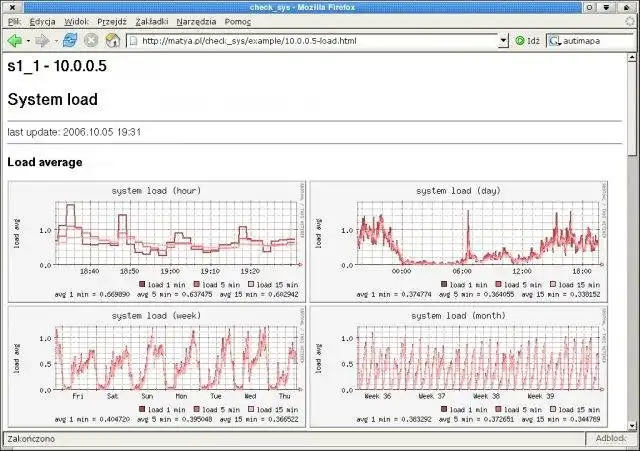This screenshot has height=451, width=640.
Task: Click the system load (week) graph
Action: pyautogui.click(x=157, y=367)
